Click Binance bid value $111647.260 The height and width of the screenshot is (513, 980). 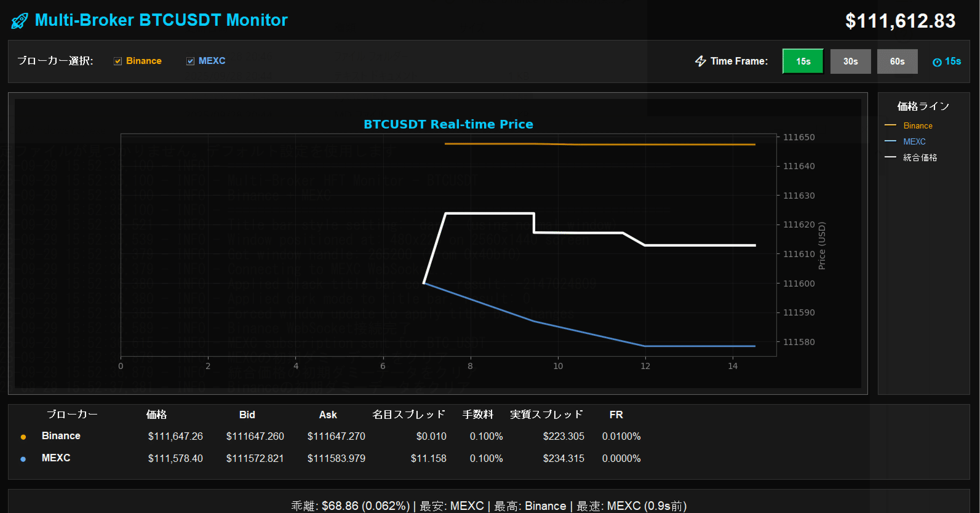click(255, 436)
